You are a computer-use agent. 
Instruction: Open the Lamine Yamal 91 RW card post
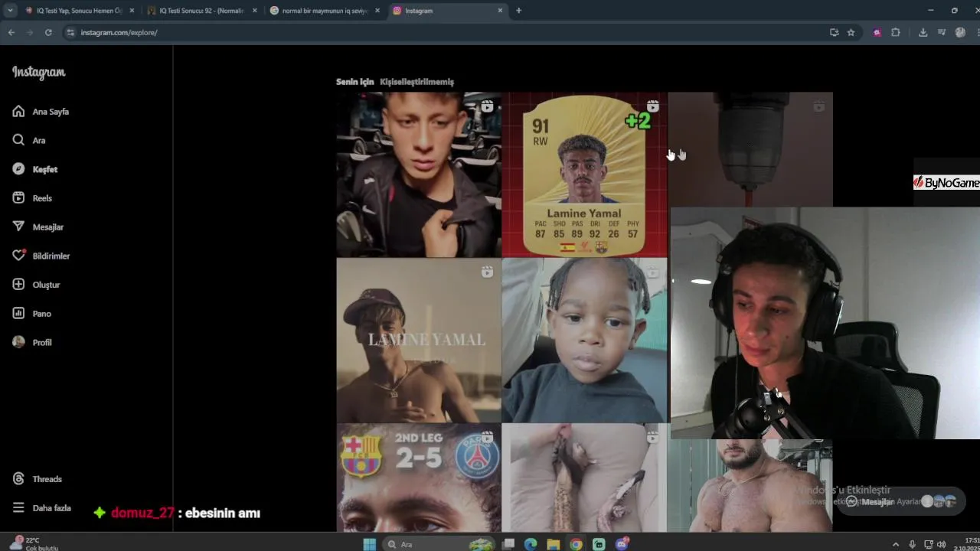click(x=584, y=174)
